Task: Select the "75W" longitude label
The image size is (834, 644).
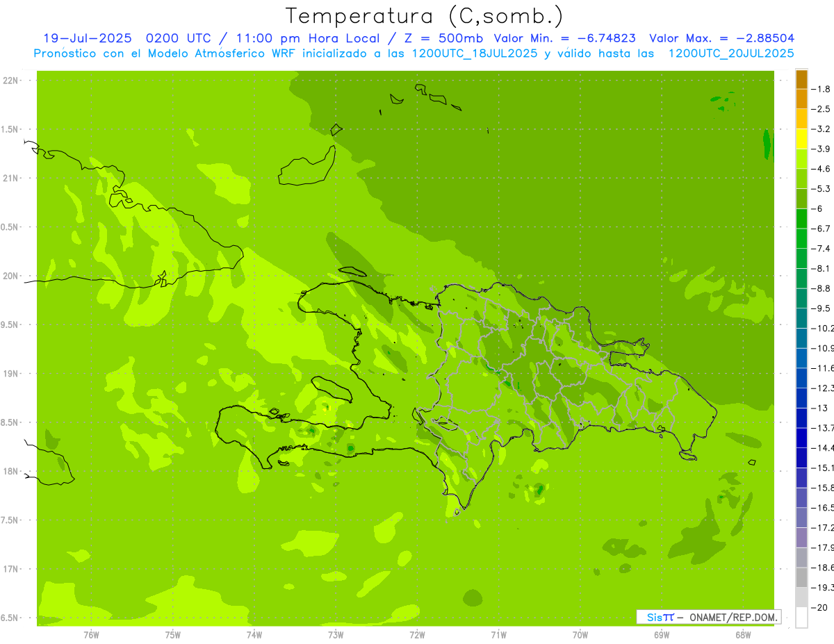Action: pyautogui.click(x=173, y=635)
